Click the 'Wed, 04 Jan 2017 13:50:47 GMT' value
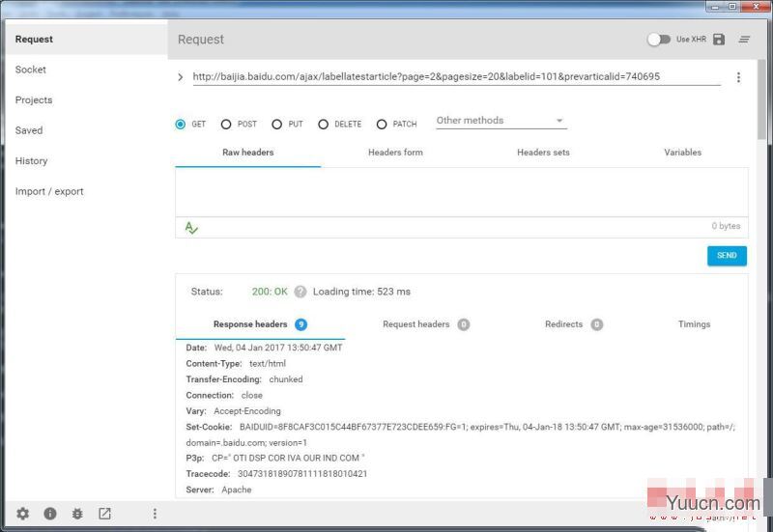Screen dimensions: 773x532 tap(278, 348)
